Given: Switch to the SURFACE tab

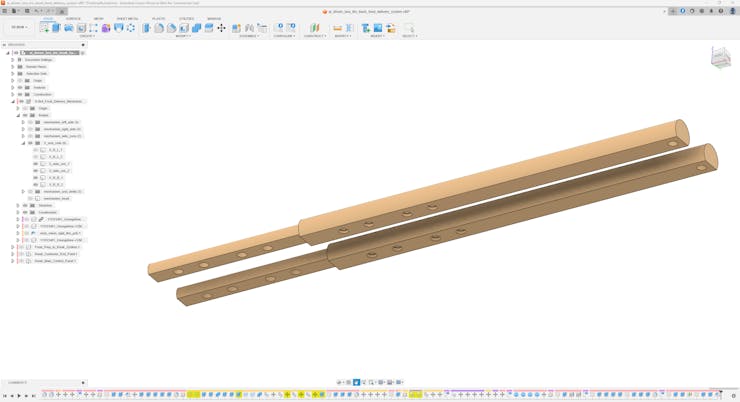Looking at the screenshot, I should pyautogui.click(x=73, y=19).
